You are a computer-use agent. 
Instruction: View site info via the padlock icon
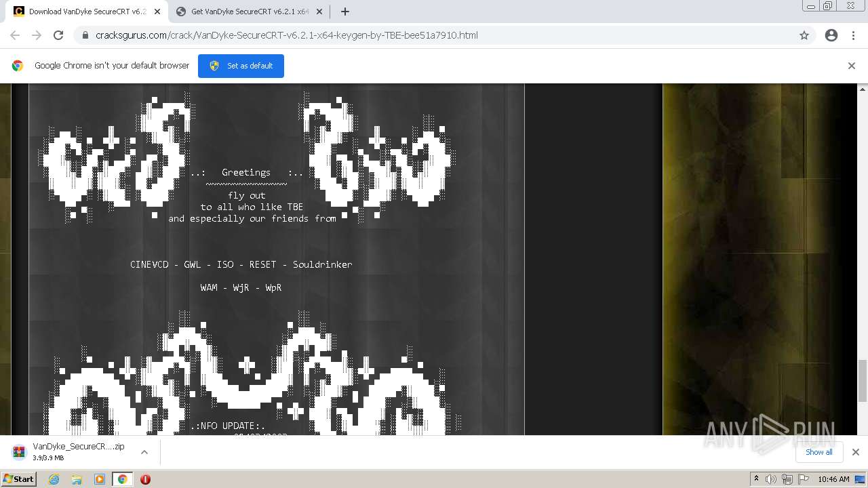tap(85, 35)
